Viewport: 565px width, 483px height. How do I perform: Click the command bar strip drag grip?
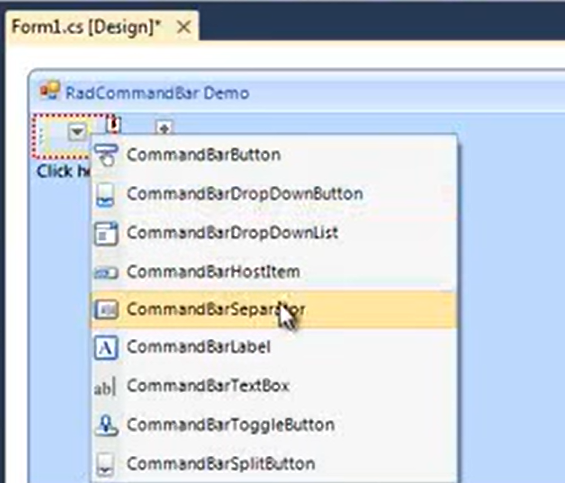(41, 136)
